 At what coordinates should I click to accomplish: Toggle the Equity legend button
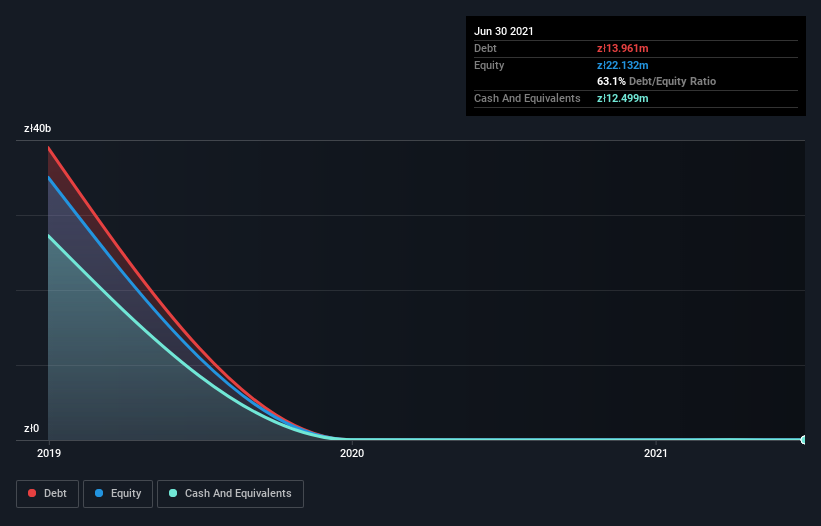tap(118, 494)
